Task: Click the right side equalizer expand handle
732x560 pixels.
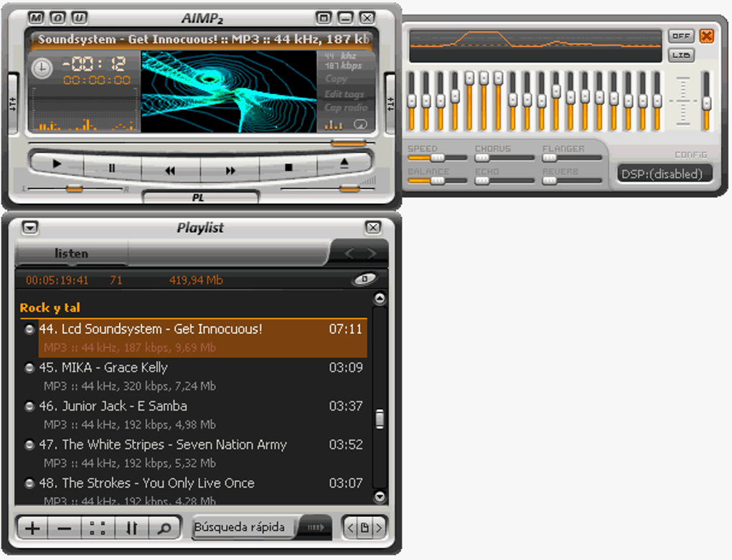Action: point(390,104)
